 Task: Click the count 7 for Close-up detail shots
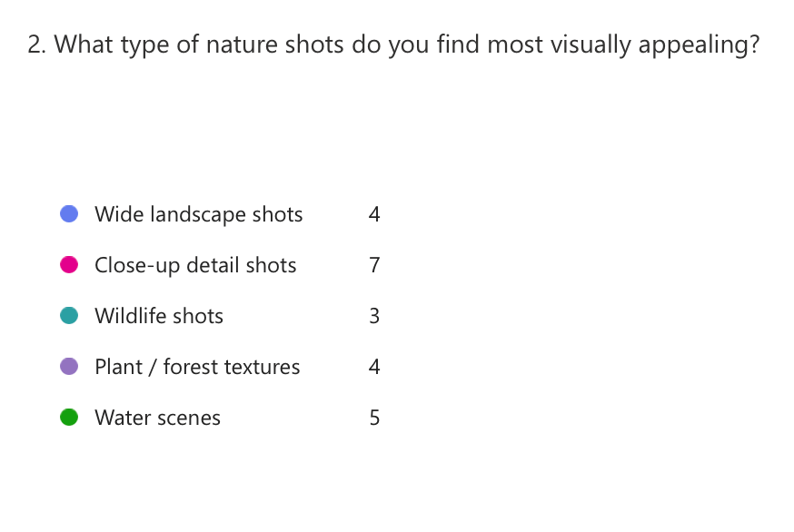(374, 266)
